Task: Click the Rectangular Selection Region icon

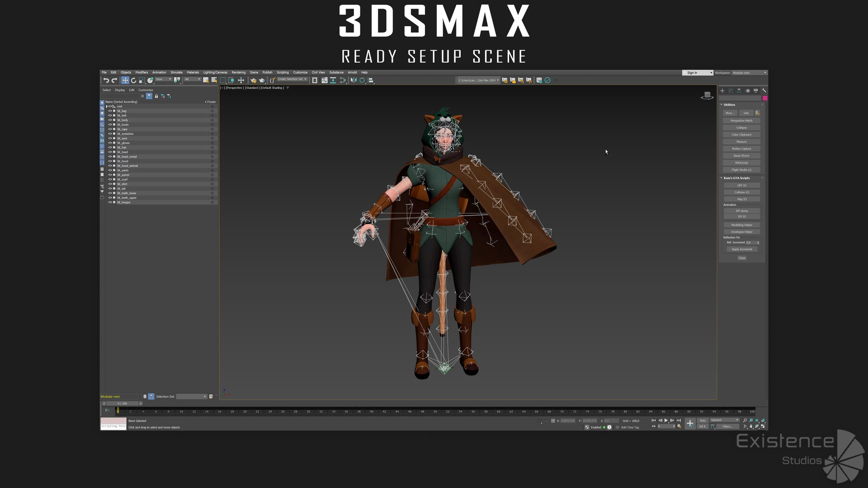Action: click(222, 80)
